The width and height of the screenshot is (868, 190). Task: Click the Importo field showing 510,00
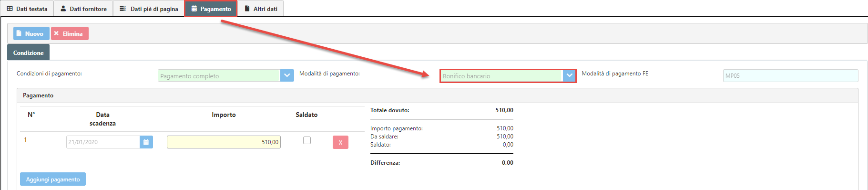tap(224, 142)
